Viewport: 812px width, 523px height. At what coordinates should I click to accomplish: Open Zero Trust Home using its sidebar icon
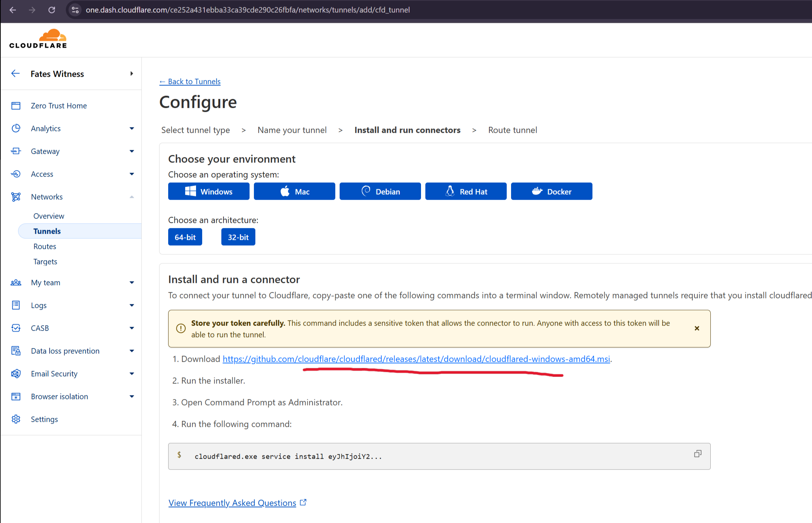pos(16,105)
